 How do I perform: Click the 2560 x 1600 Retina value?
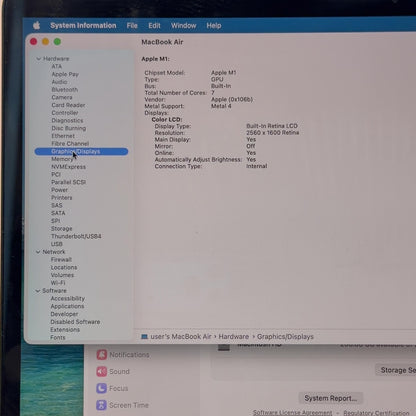coord(273,133)
